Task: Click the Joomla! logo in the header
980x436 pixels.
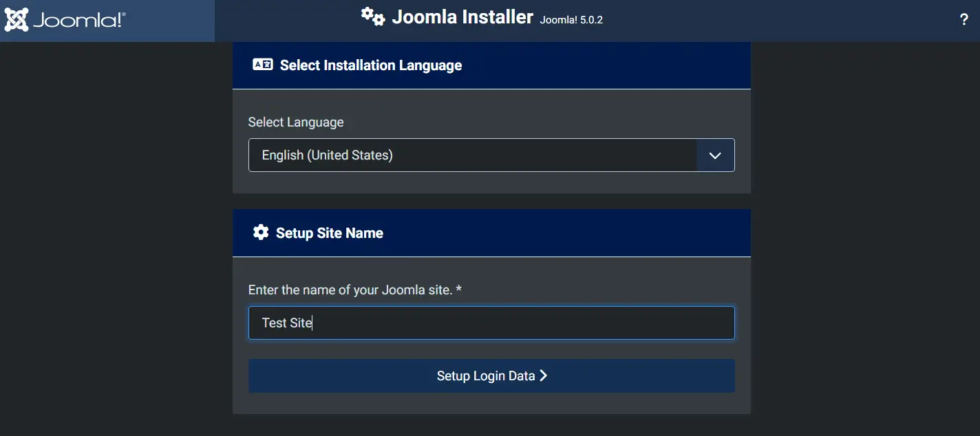Action: coord(65,20)
